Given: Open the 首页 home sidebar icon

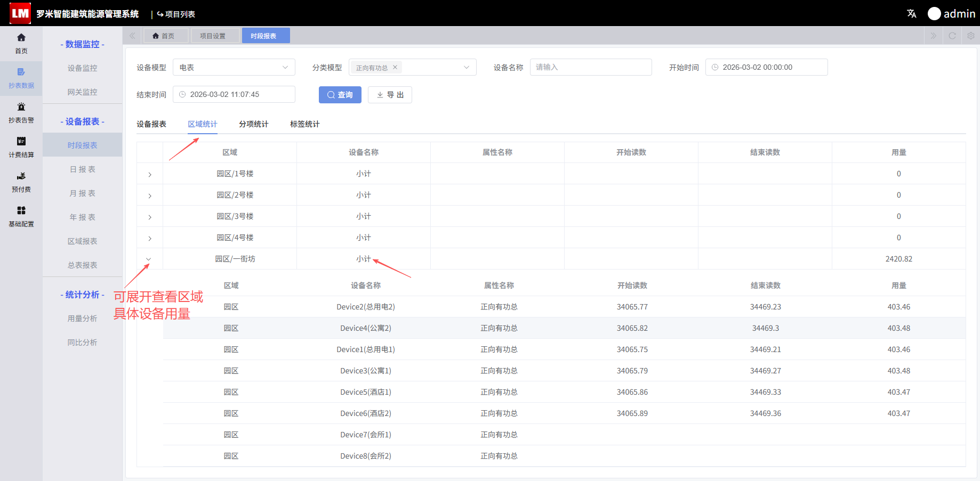Looking at the screenshot, I should coord(21,43).
